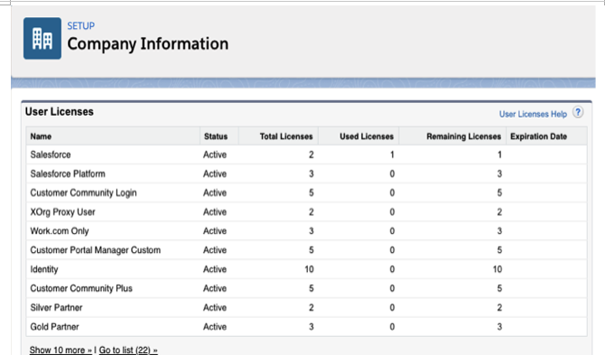This screenshot has width=605, height=364.
Task: Select the Work.com Only license row
Action: click(x=307, y=231)
